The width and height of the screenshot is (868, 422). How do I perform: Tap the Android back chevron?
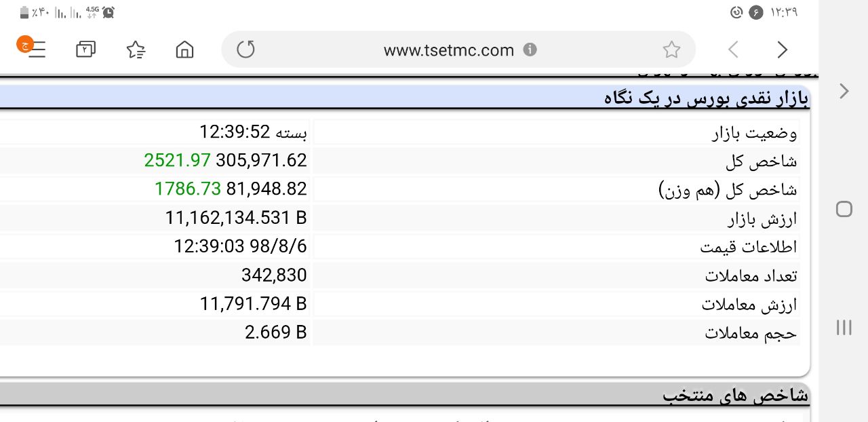(x=844, y=91)
